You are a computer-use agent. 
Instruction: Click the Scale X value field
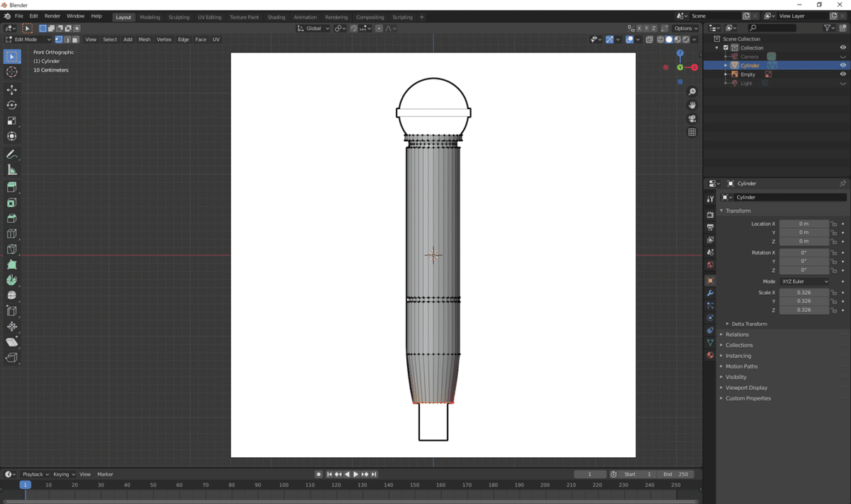click(804, 293)
